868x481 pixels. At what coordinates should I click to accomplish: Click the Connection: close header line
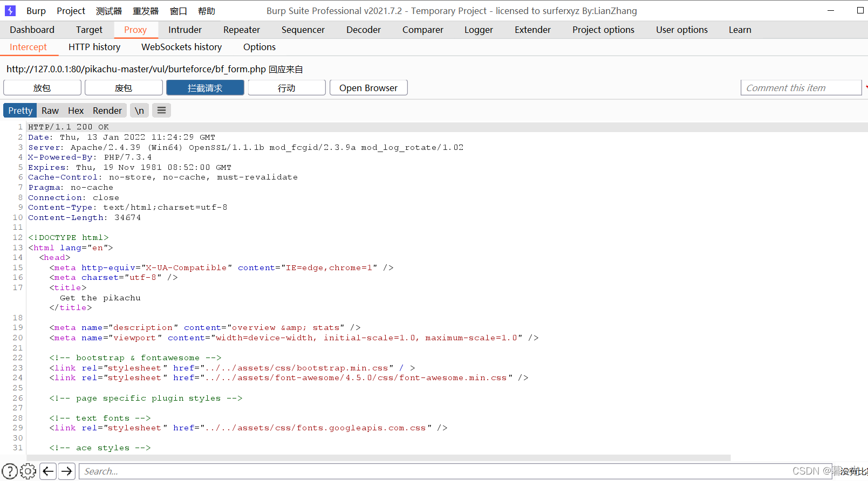tap(74, 197)
